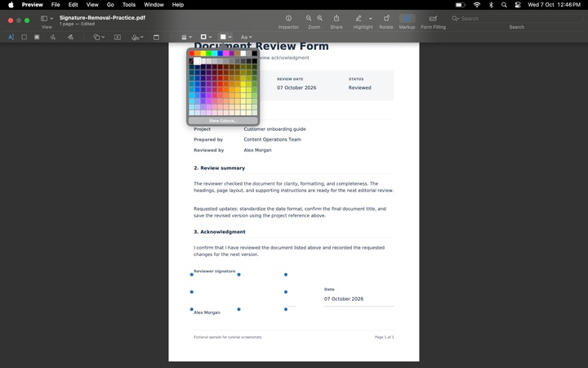Toggle the Fill Colour dropdown
This screenshot has width=588, height=368.
[225, 37]
